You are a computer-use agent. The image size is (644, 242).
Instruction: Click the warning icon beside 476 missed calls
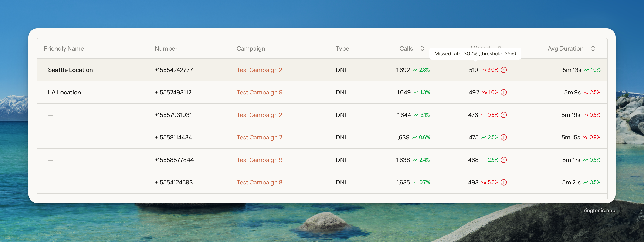tap(504, 115)
